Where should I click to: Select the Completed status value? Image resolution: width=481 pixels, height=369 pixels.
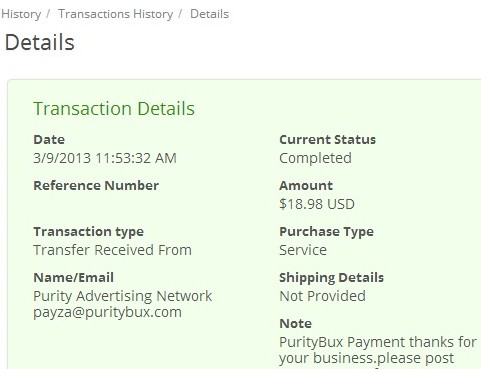(x=316, y=158)
